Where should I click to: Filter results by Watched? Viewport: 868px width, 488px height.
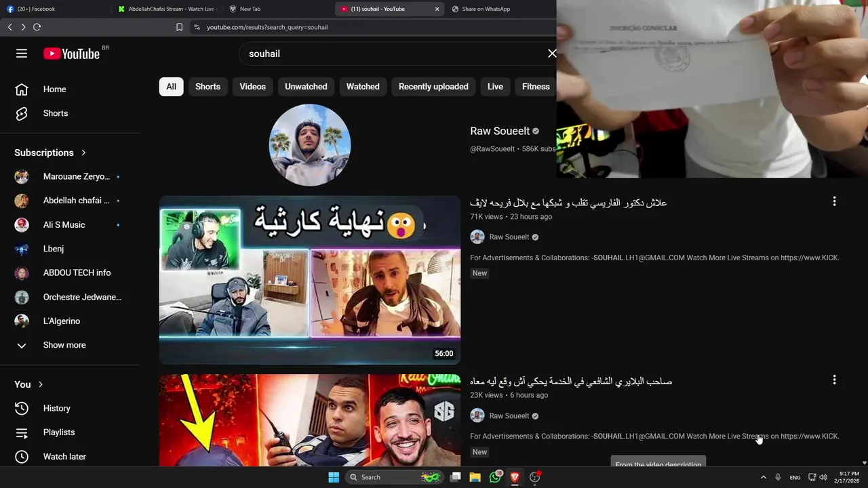click(x=363, y=87)
